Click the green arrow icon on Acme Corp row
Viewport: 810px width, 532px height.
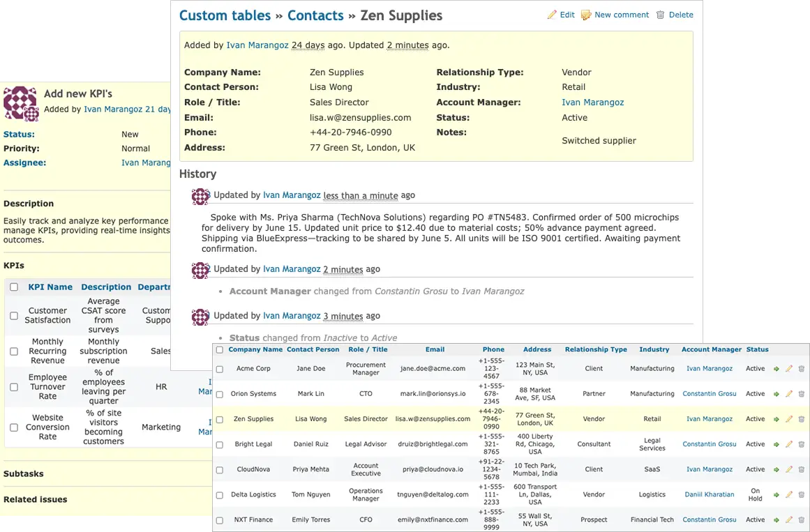pyautogui.click(x=777, y=368)
